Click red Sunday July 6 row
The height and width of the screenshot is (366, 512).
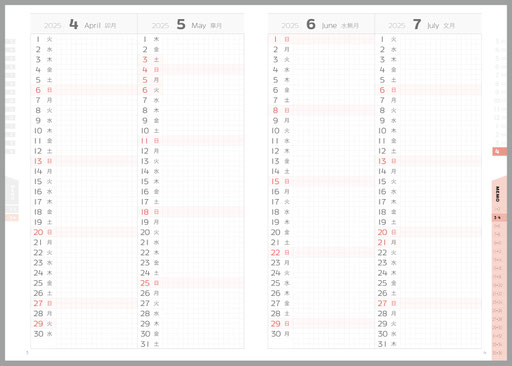428,90
